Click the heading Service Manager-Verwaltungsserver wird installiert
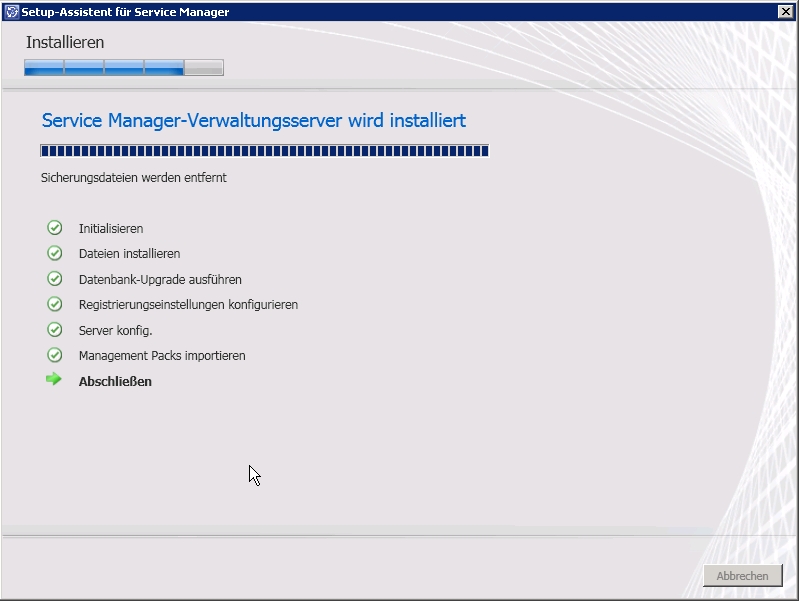The width and height of the screenshot is (799, 602). tap(254, 121)
